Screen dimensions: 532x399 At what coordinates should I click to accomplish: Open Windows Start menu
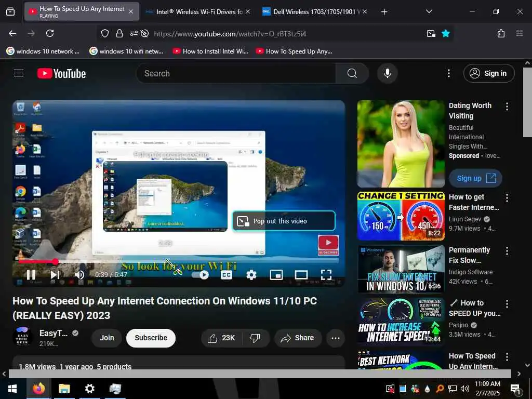12,389
